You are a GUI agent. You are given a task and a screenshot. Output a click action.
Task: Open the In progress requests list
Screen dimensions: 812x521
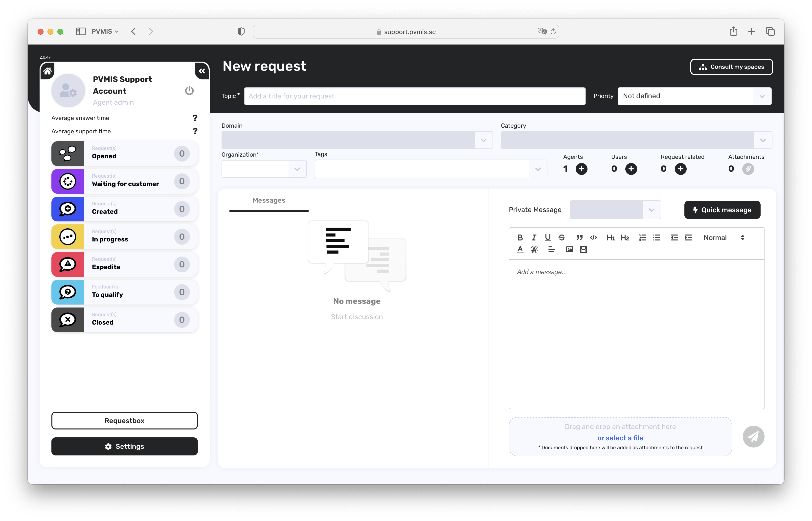click(124, 237)
